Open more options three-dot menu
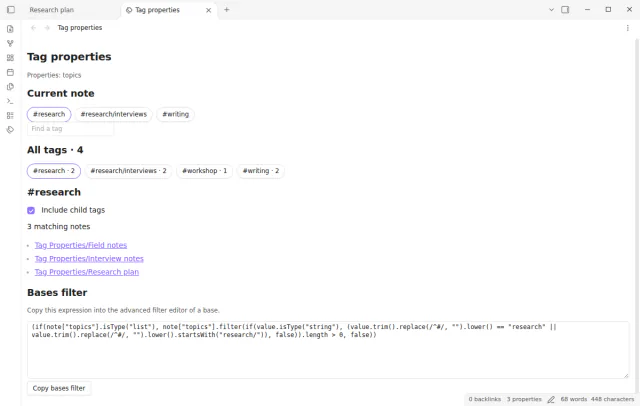 tap(627, 28)
